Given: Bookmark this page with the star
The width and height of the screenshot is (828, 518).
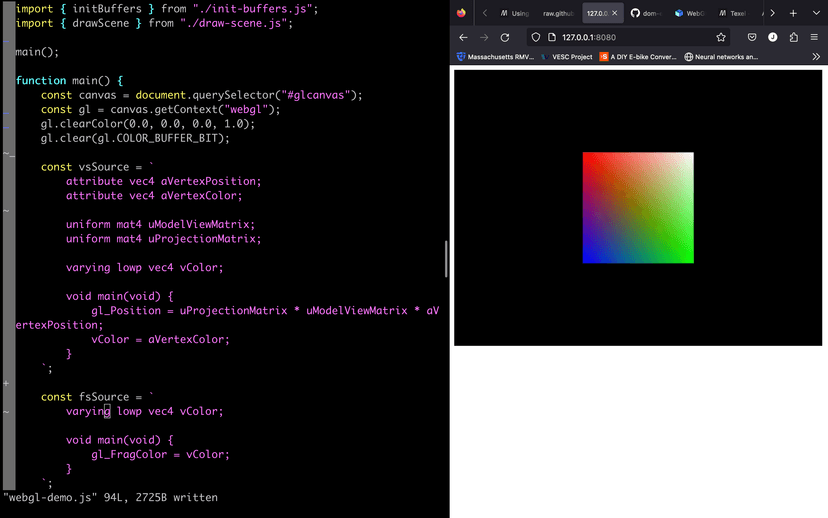Looking at the screenshot, I should [x=721, y=37].
